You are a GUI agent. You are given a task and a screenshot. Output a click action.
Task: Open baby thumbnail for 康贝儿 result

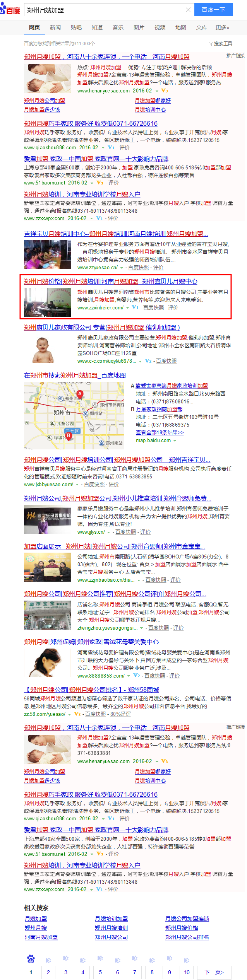coord(48,349)
